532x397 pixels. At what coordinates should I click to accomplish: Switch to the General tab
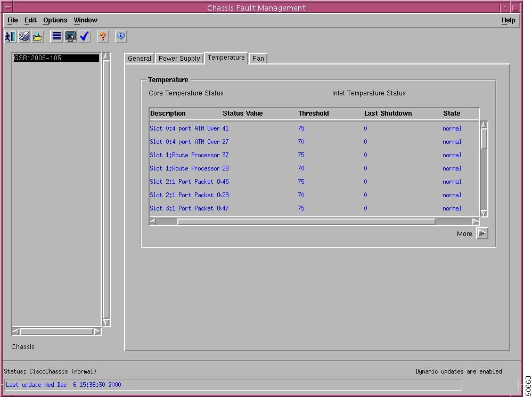[x=140, y=59]
